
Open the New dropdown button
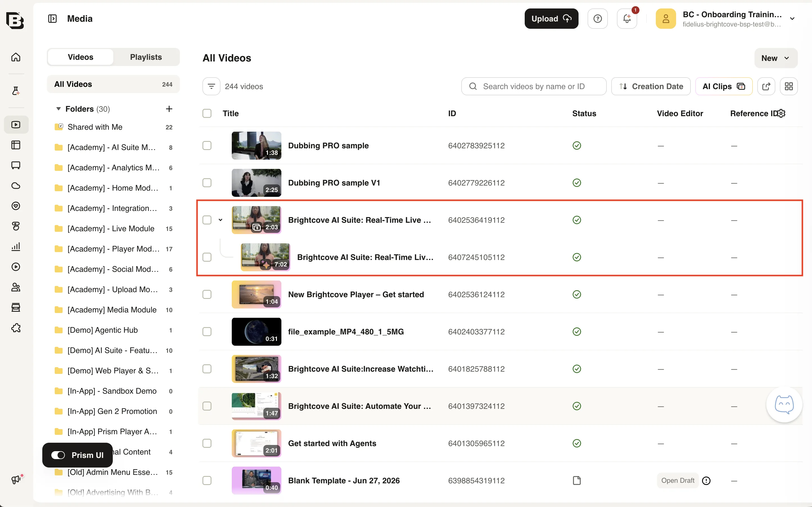pos(776,58)
